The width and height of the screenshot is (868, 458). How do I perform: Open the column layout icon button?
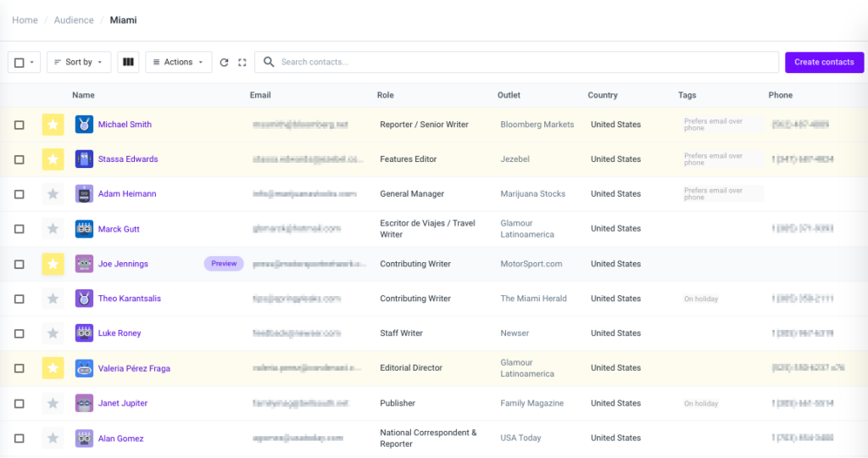pyautogui.click(x=129, y=62)
